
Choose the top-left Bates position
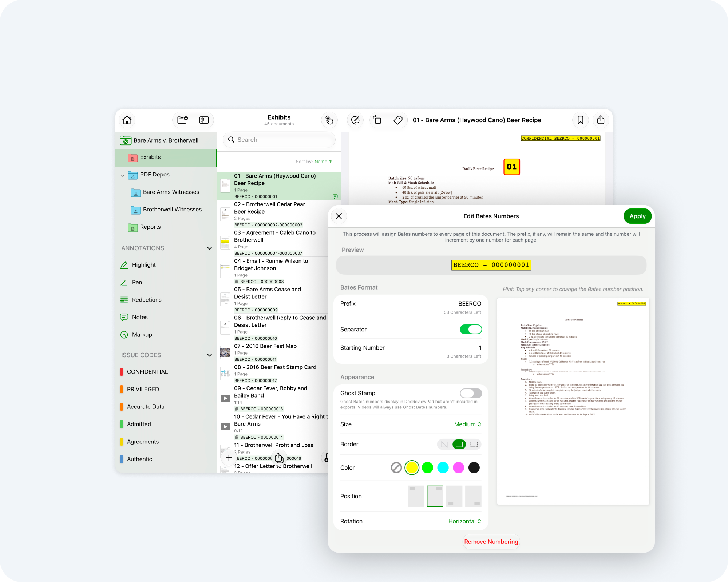pos(416,496)
